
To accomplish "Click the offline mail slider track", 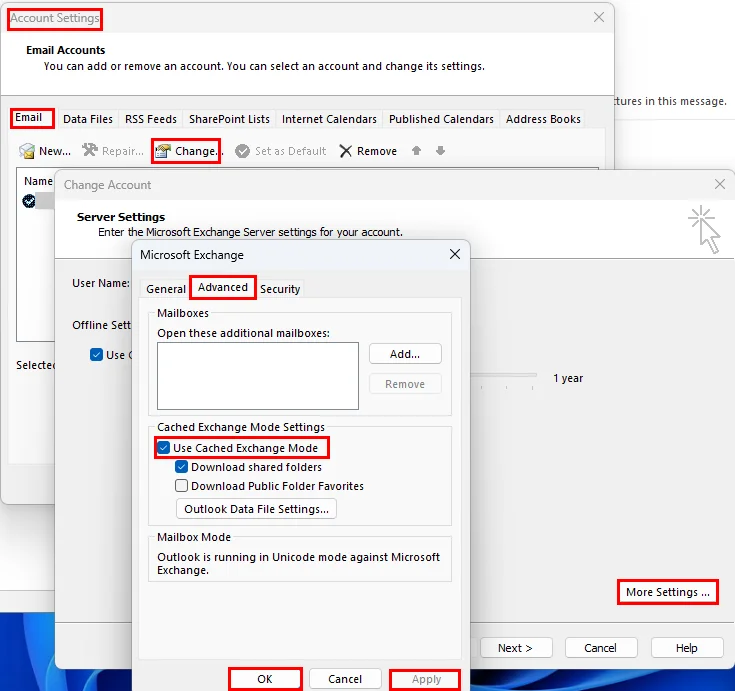I will 504,375.
